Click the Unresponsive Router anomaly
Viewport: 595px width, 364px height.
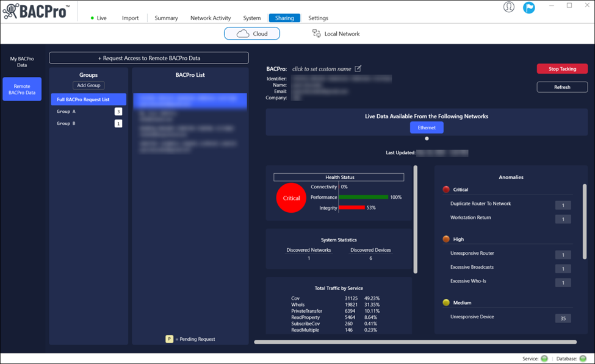pyautogui.click(x=472, y=253)
